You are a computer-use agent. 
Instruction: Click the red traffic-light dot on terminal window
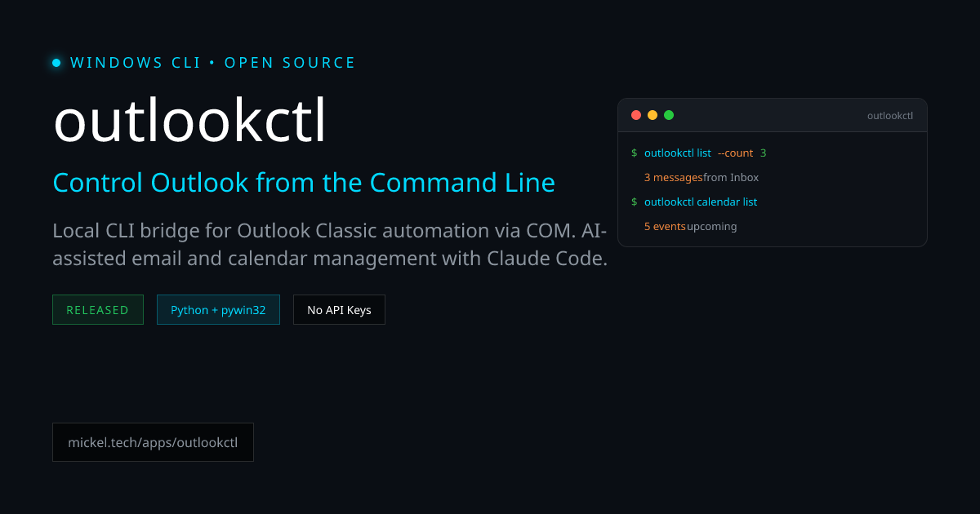pyautogui.click(x=635, y=115)
